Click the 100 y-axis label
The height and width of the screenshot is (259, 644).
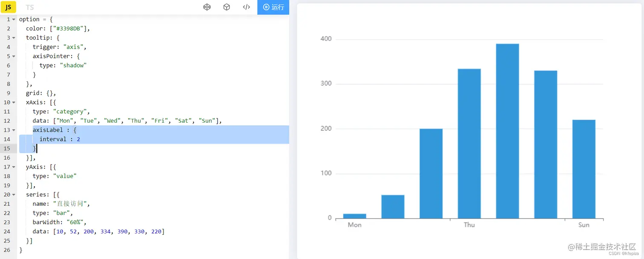[326, 173]
